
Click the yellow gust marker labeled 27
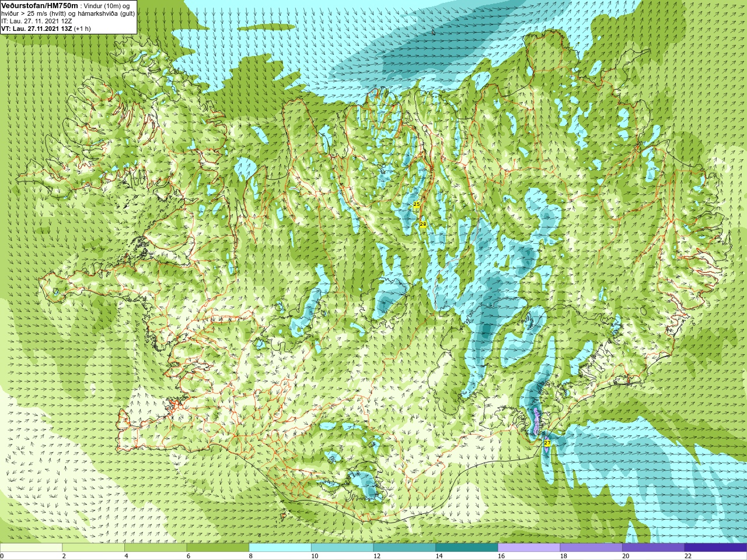tap(547, 443)
